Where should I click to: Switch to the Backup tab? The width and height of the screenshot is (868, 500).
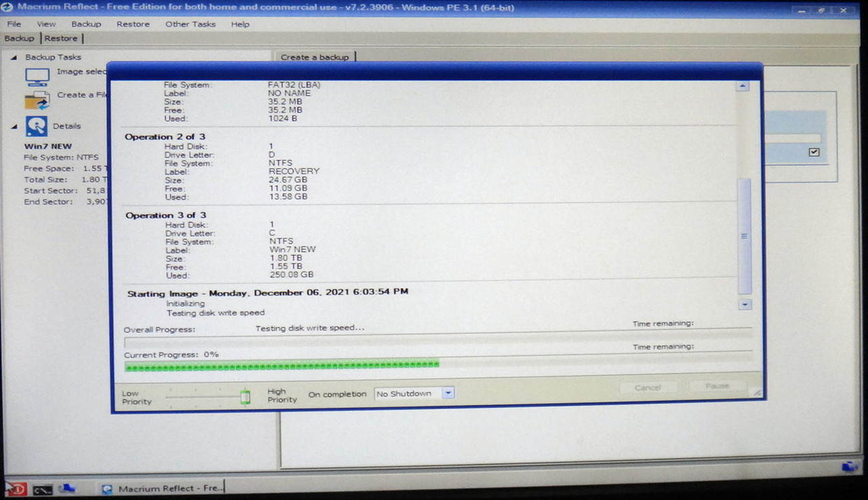(19, 39)
